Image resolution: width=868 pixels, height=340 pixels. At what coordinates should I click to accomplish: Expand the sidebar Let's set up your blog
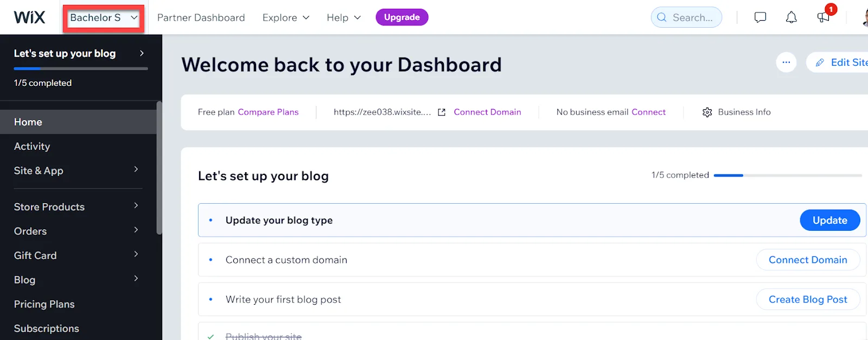80,53
